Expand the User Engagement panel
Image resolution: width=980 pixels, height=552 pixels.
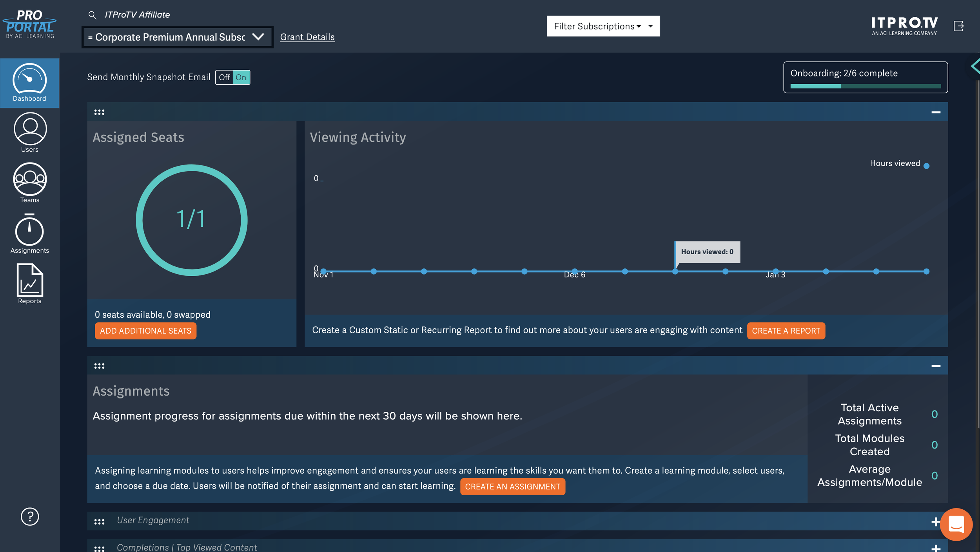click(x=935, y=521)
